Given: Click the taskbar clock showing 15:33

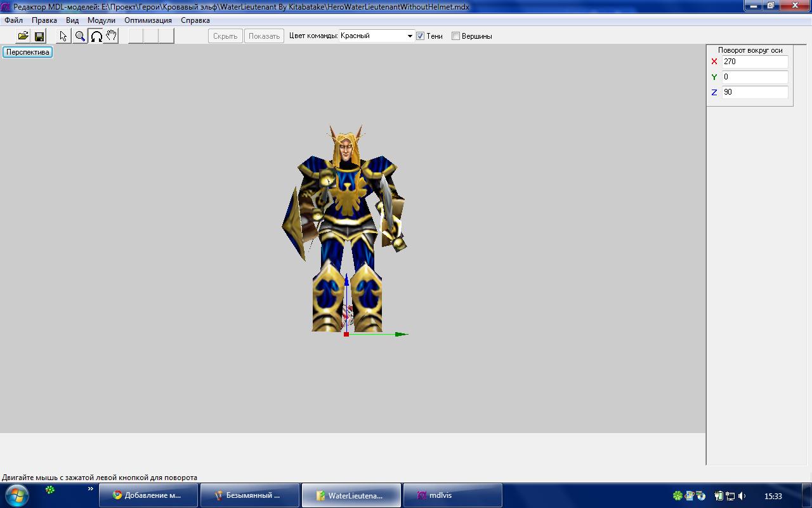Looking at the screenshot, I should click(x=773, y=496).
